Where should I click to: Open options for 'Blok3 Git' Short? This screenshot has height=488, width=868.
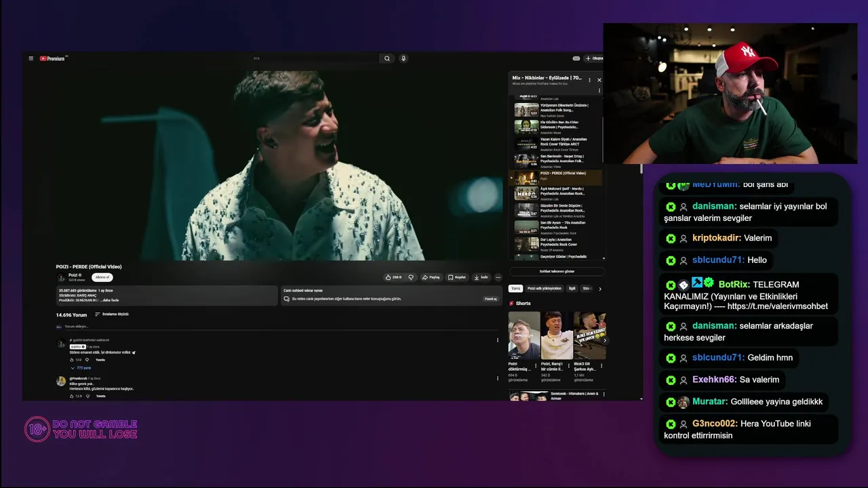tap(601, 365)
